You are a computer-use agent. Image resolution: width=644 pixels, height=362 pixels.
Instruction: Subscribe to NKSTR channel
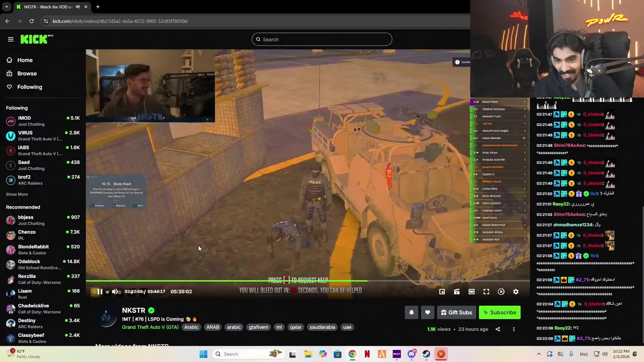[x=500, y=313]
